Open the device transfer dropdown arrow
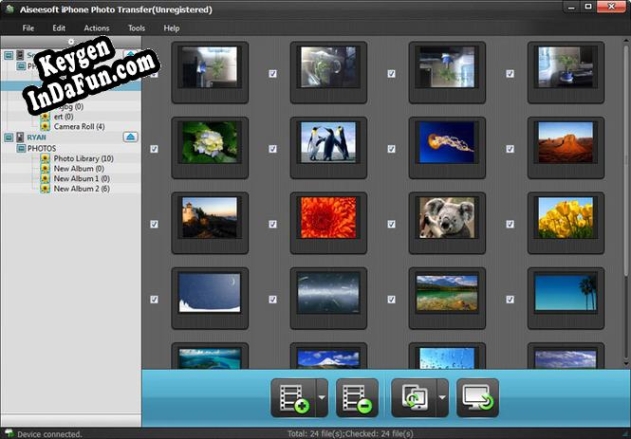 [442, 398]
